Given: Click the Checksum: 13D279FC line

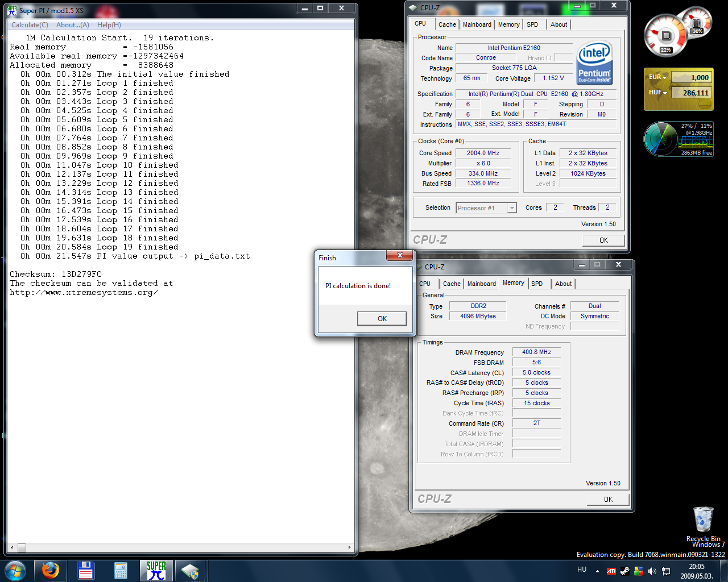Looking at the screenshot, I should 56,274.
